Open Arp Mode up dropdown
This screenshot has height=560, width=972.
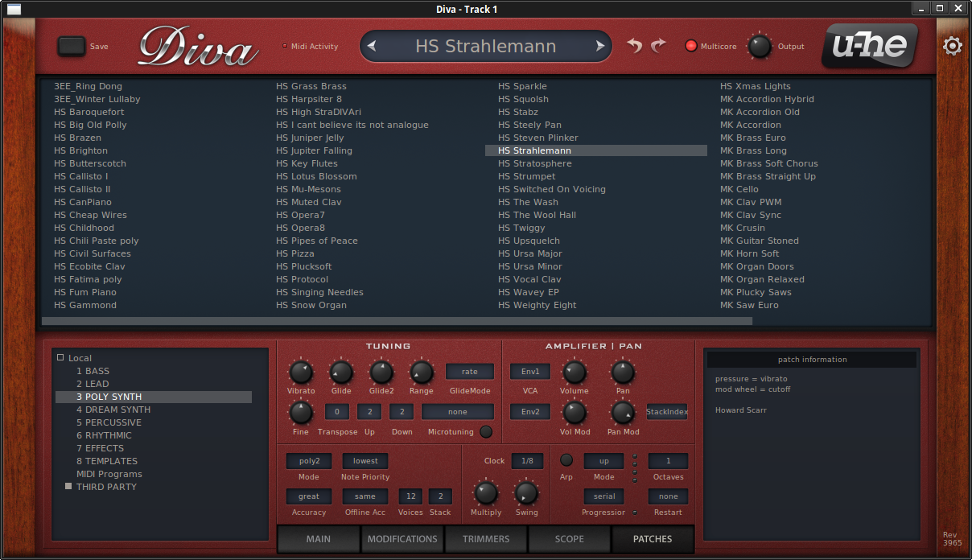click(x=603, y=461)
